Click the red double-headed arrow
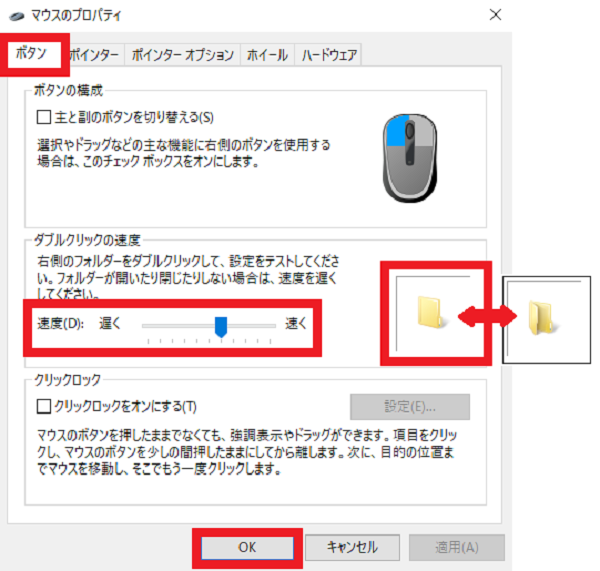600x571 pixels. coord(487,316)
